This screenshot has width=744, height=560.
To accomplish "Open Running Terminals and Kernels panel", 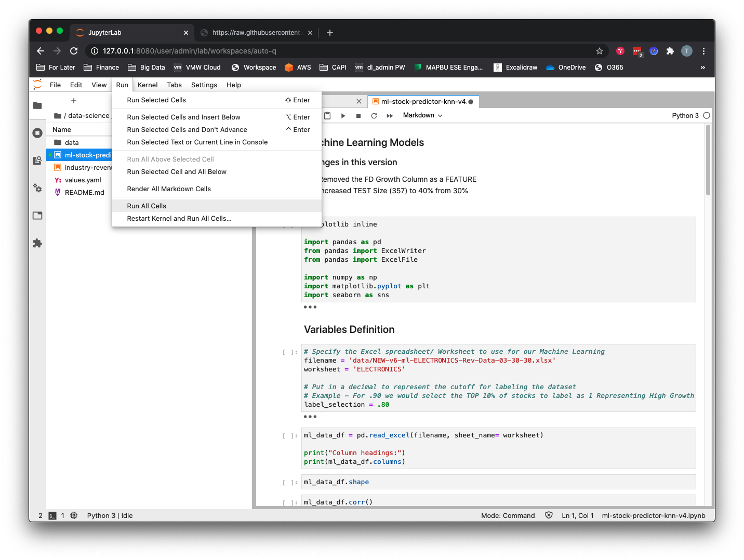I will (x=37, y=133).
